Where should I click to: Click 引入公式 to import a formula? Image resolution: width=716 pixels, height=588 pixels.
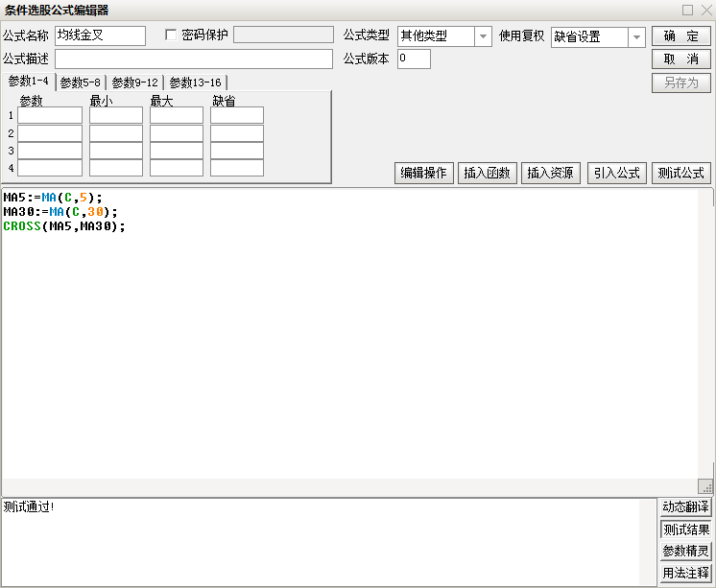616,174
